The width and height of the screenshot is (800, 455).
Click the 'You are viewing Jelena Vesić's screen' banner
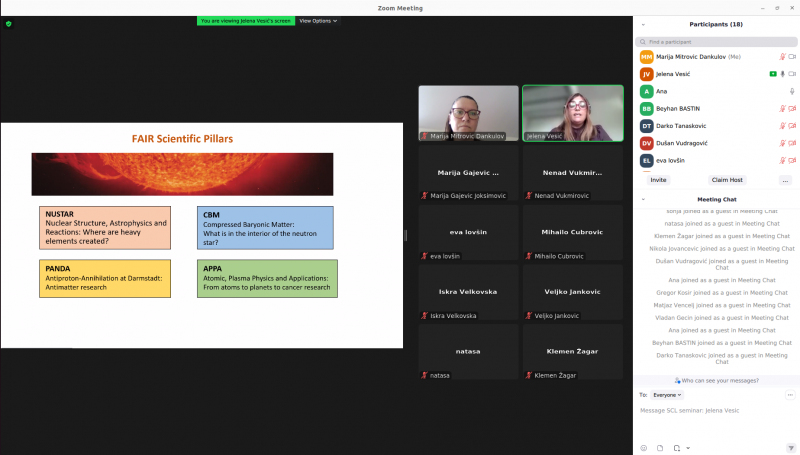tap(245, 21)
